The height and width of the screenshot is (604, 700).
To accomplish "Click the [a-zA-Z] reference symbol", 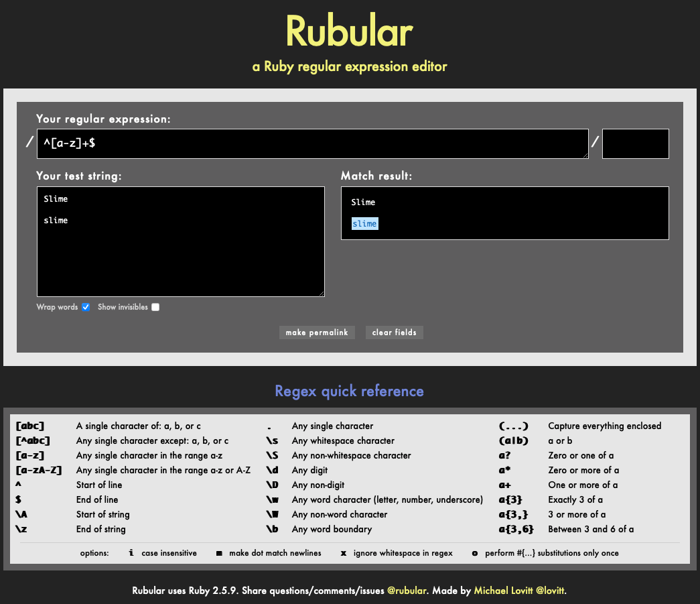I will point(39,470).
